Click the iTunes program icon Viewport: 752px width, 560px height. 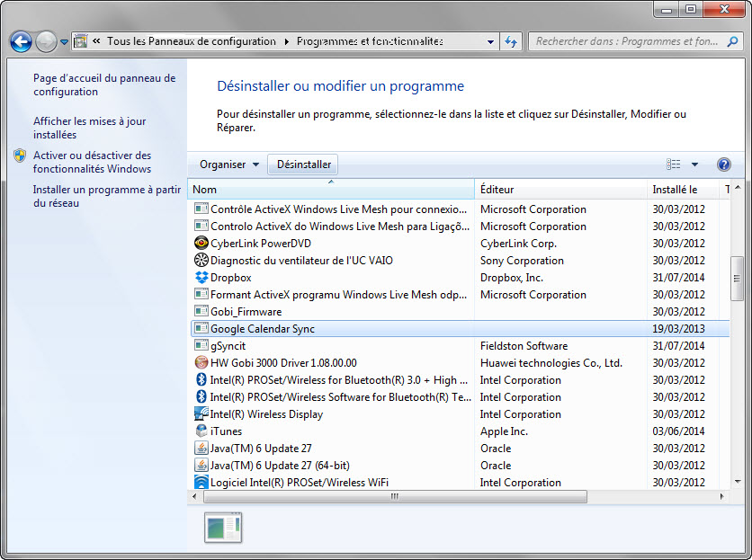click(201, 431)
